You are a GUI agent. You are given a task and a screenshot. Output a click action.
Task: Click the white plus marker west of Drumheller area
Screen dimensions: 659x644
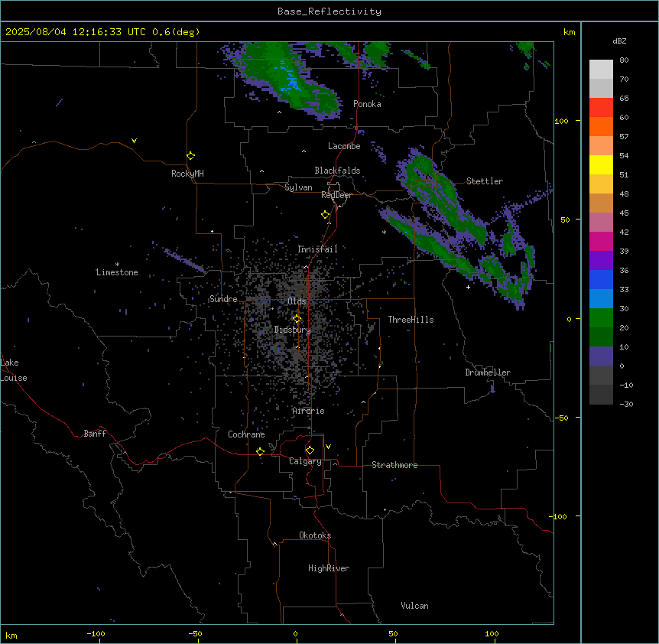(x=468, y=287)
